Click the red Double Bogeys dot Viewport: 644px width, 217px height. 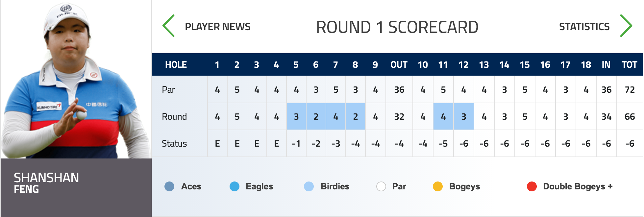[x=532, y=186]
